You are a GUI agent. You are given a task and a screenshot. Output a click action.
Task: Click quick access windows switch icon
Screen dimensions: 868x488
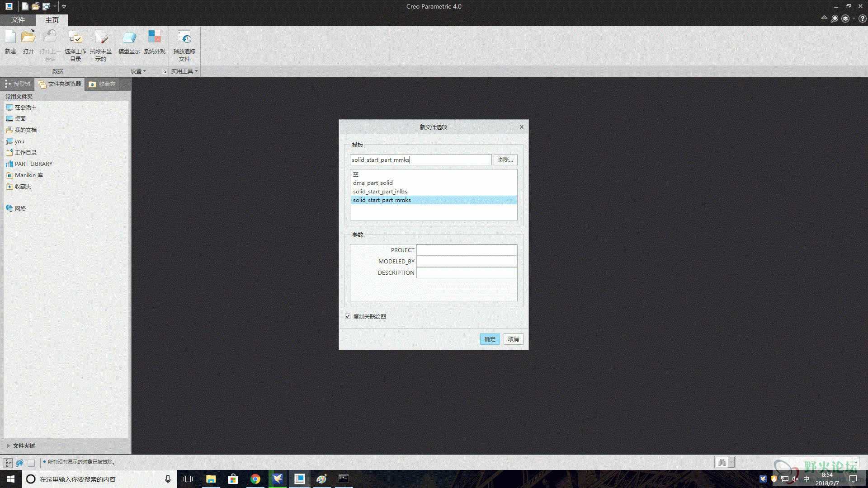(x=46, y=6)
